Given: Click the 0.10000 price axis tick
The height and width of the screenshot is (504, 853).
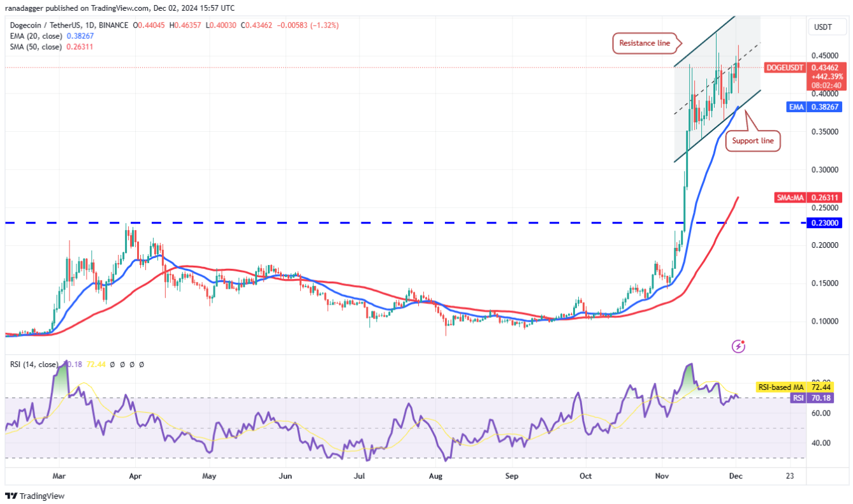Looking at the screenshot, I should [824, 321].
